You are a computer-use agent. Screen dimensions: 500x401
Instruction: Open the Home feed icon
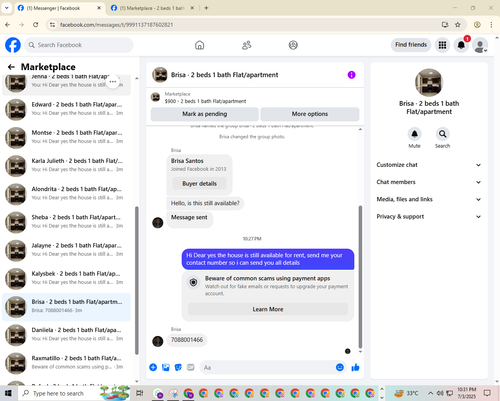[199, 45]
